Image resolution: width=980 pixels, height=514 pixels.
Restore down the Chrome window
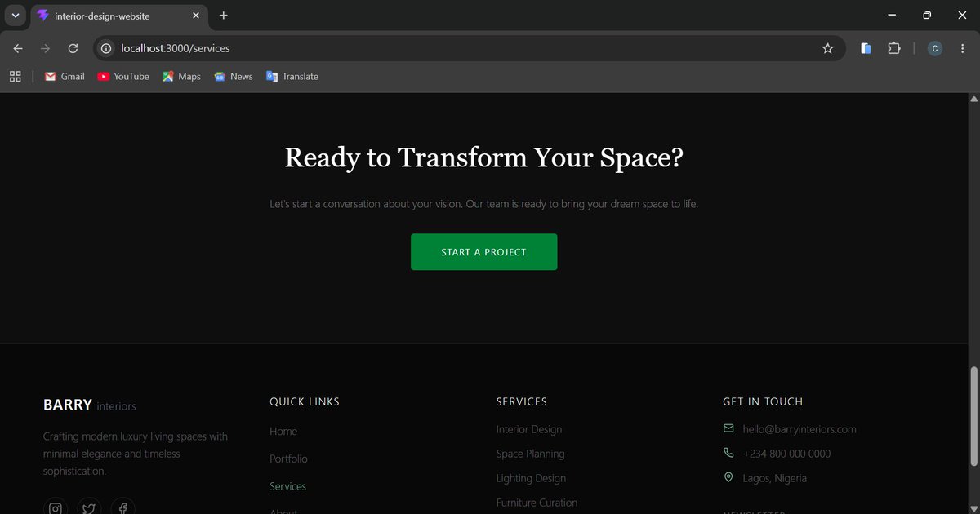click(927, 16)
